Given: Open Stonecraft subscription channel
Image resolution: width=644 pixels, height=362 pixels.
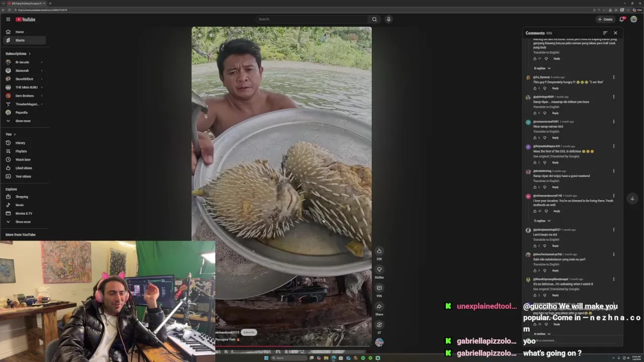Looking at the screenshot, I should pyautogui.click(x=23, y=70).
